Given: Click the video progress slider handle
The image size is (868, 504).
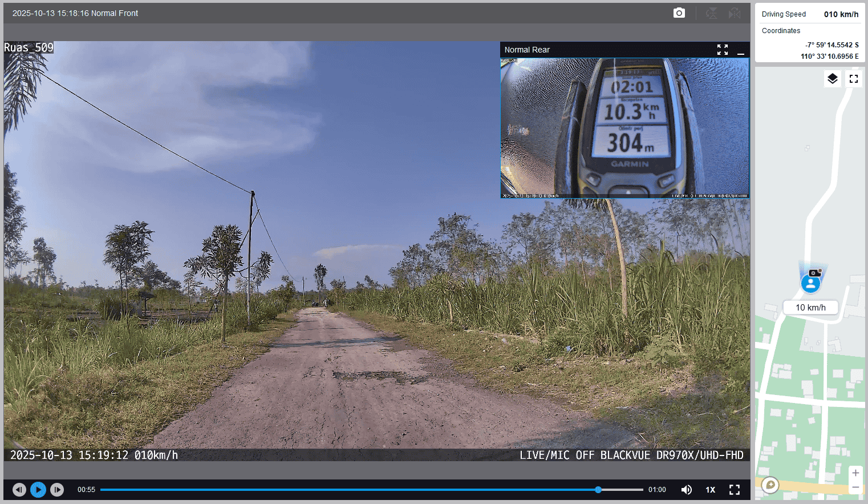Looking at the screenshot, I should pyautogui.click(x=598, y=490).
